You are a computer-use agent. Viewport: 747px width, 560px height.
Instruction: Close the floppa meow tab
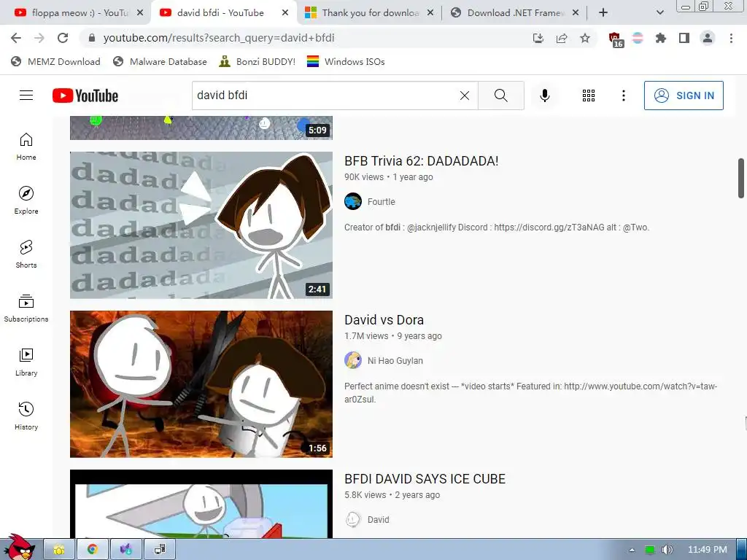click(x=139, y=13)
